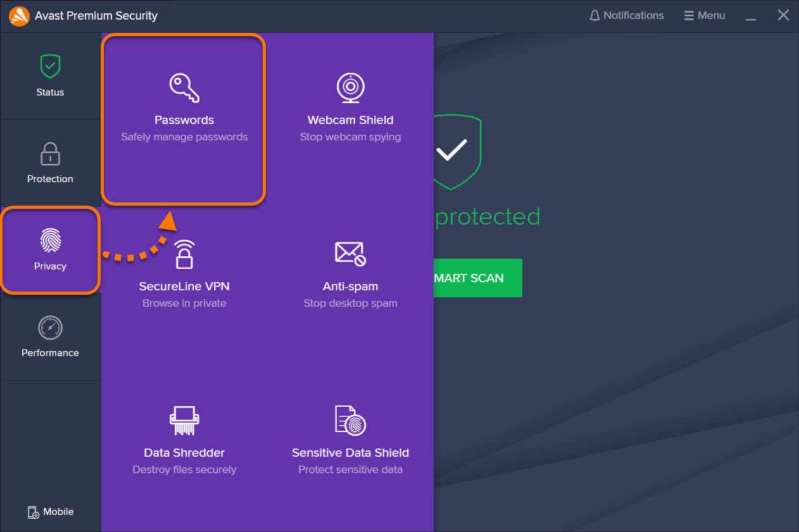Screen dimensions: 799x532
Task: Open the Status tab label
Action: [x=50, y=92]
